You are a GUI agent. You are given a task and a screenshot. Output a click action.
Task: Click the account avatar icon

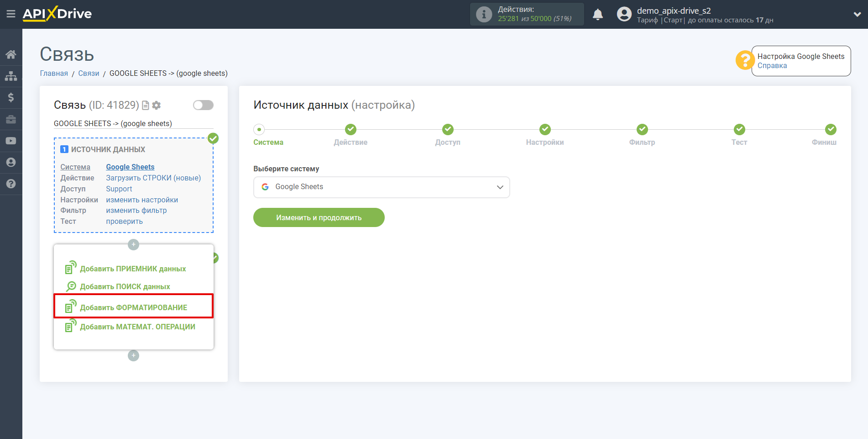(624, 14)
